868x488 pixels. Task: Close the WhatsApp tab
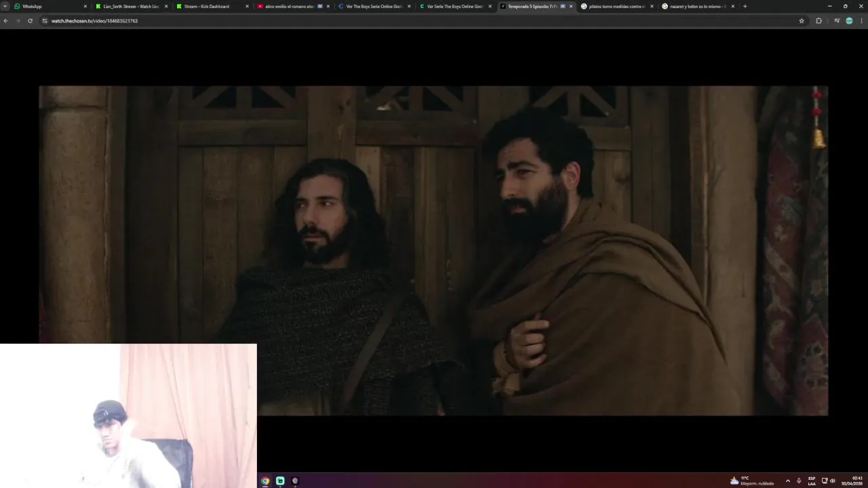pyautogui.click(x=85, y=6)
